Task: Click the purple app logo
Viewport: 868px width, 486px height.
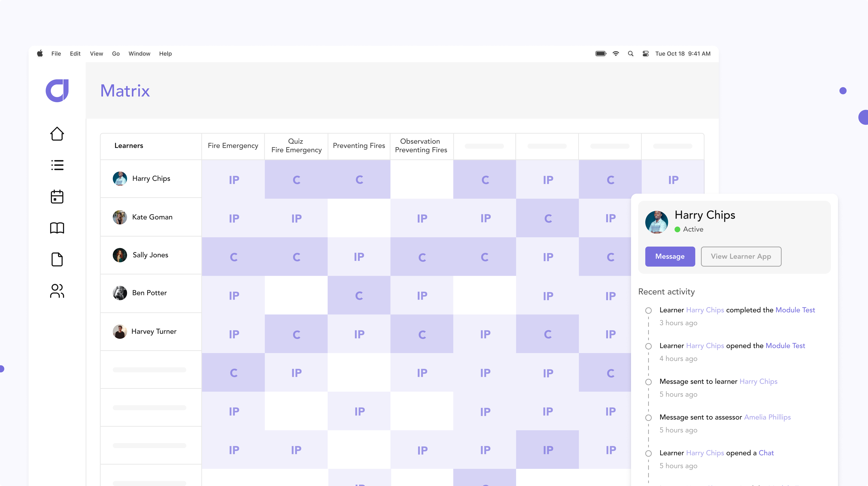Action: pos(57,90)
